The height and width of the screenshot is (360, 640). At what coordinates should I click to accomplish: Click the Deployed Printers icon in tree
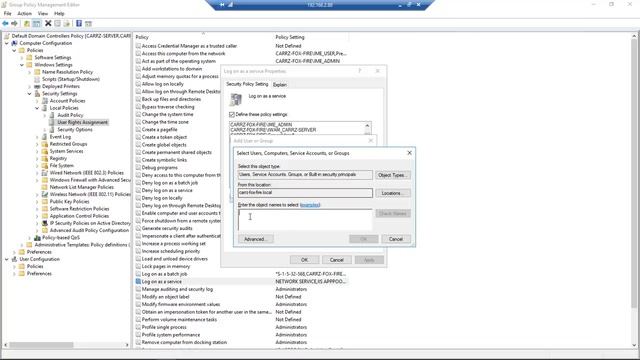click(x=37, y=86)
